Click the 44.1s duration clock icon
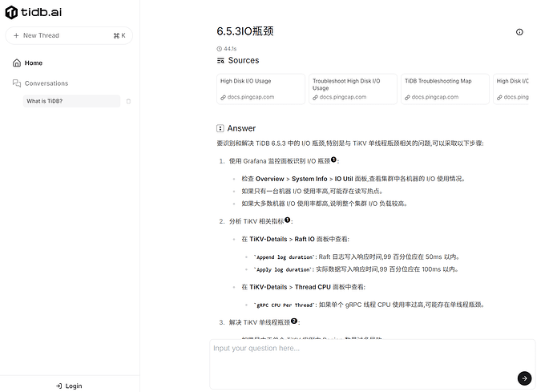The width and height of the screenshot is (553, 392). click(x=220, y=49)
